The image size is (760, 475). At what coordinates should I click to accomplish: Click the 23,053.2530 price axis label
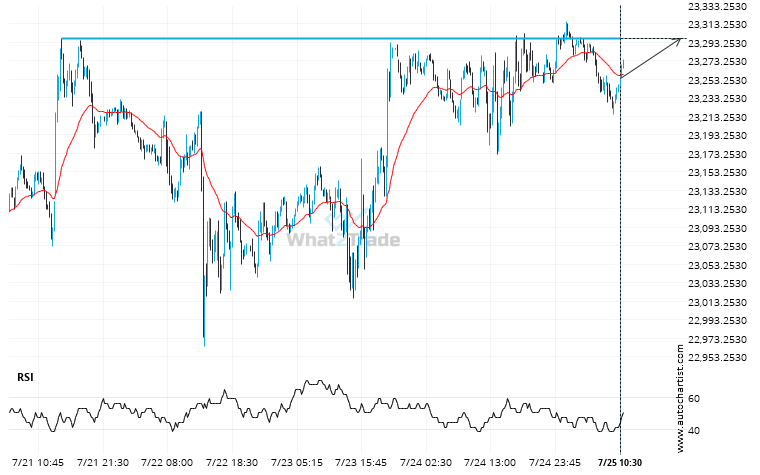[x=717, y=266]
